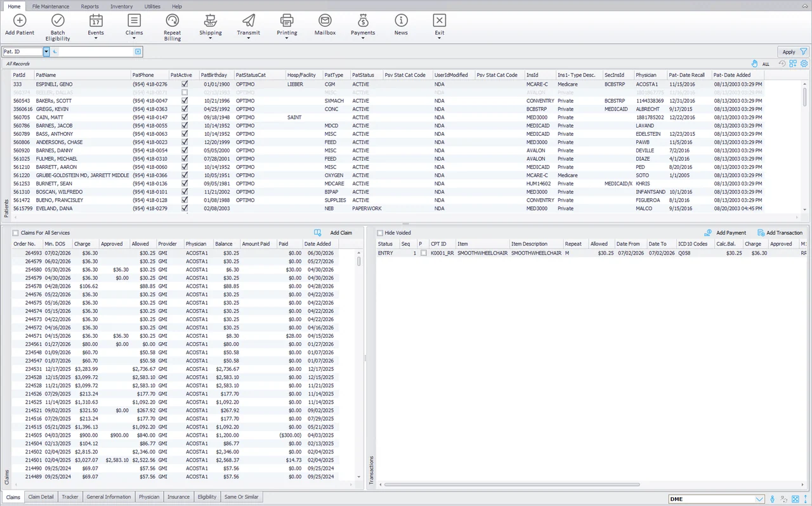
Task: Click the Add Claim icon
Action: (318, 233)
